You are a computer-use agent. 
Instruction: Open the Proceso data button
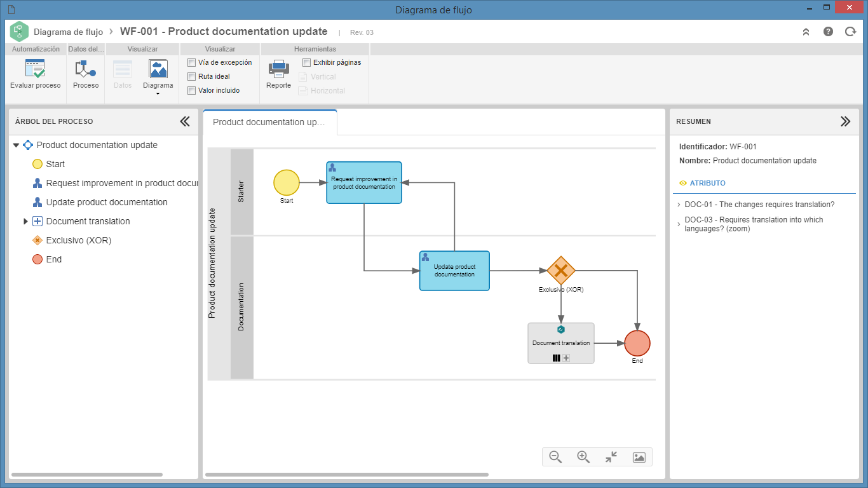pos(86,75)
